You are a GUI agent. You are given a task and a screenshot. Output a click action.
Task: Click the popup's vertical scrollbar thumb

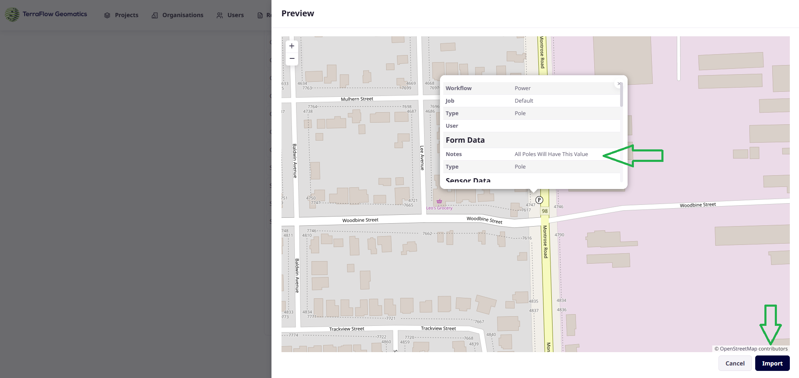tap(621, 95)
